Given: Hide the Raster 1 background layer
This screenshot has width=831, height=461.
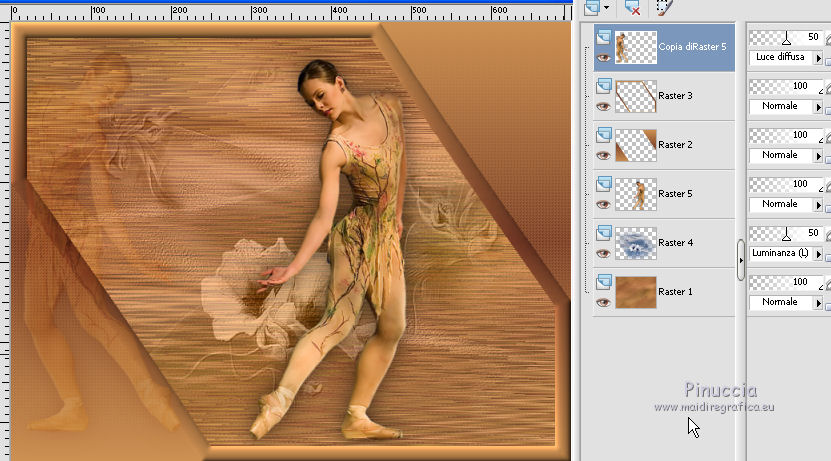Looking at the screenshot, I should click(603, 303).
